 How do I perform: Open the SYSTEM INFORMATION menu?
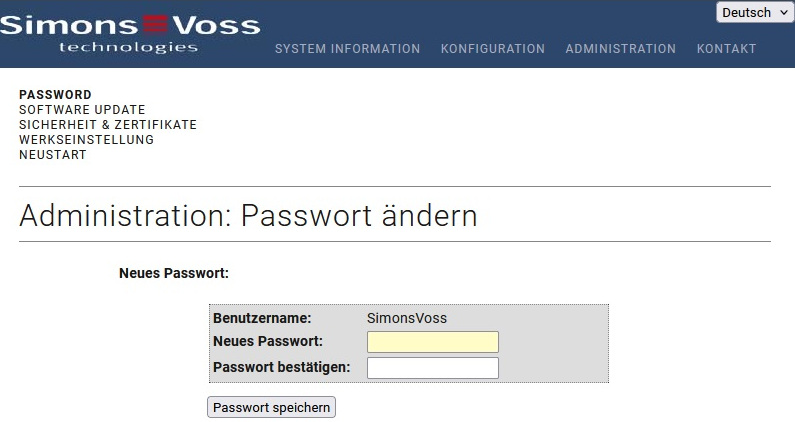[347, 49]
